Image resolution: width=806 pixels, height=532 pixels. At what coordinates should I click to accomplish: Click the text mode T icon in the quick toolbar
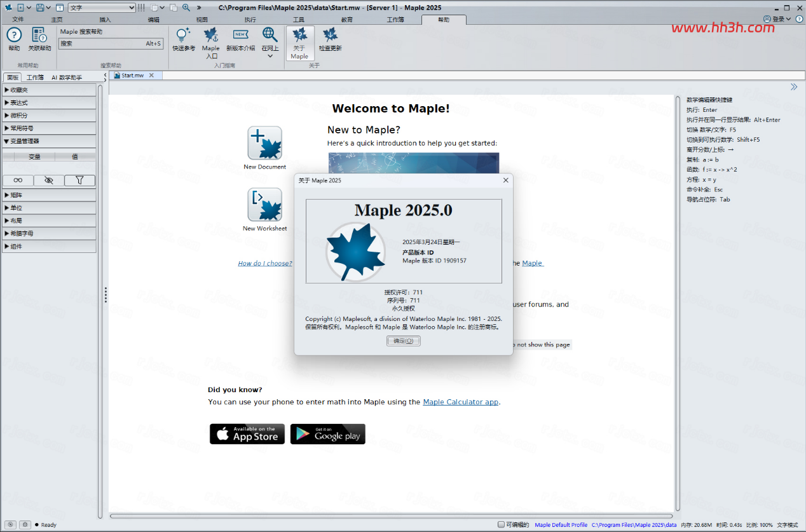click(59, 8)
